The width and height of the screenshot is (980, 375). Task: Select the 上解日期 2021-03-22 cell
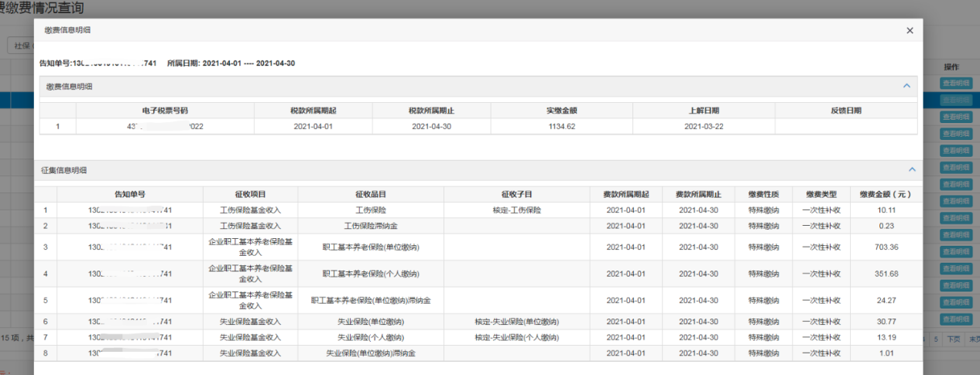click(x=703, y=127)
